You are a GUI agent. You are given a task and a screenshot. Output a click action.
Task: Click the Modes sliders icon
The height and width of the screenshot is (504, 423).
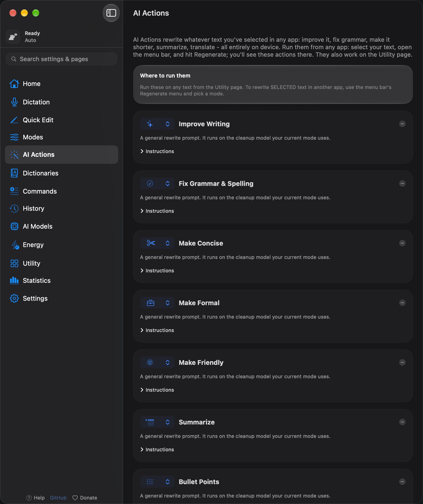pos(14,137)
